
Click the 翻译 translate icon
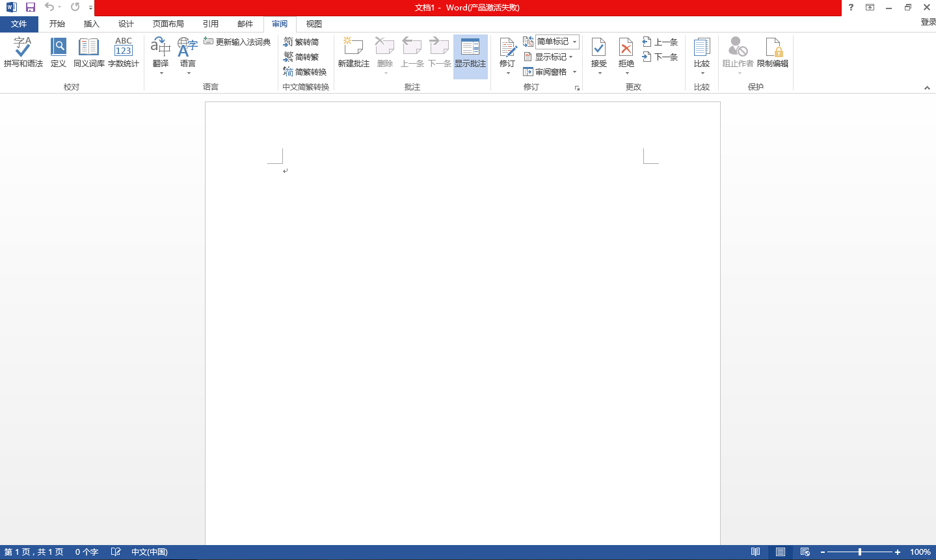tap(160, 47)
